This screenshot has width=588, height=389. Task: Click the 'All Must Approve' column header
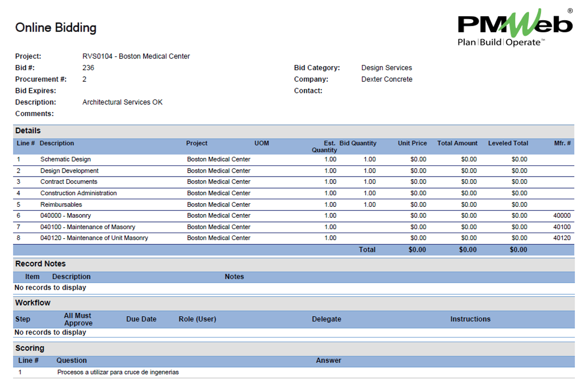coord(78,319)
